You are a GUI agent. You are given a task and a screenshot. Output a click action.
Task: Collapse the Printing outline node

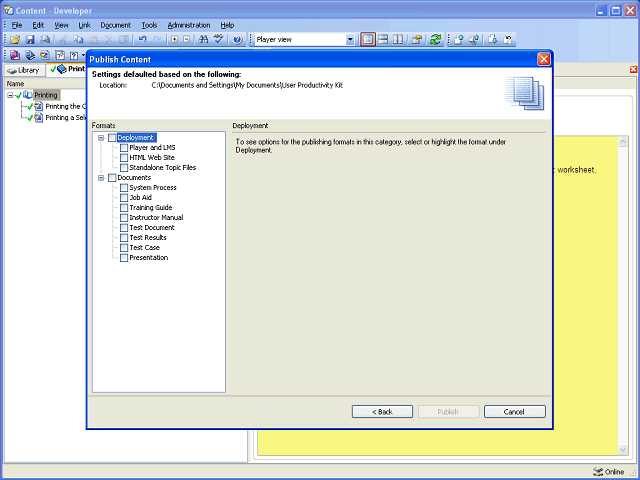point(10,95)
